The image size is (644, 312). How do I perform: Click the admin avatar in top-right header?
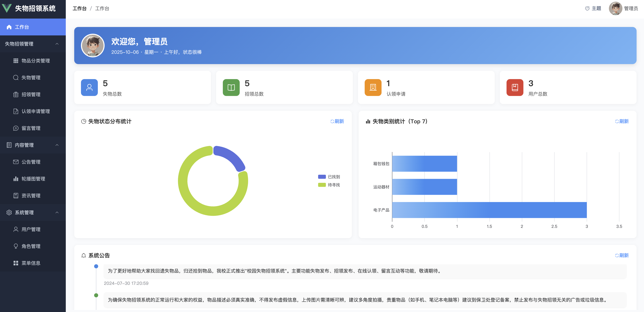click(615, 8)
